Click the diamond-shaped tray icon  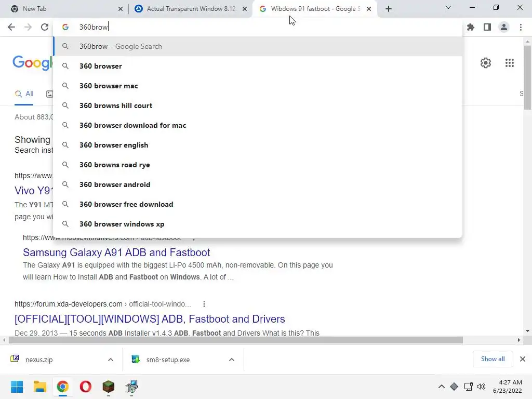click(454, 387)
